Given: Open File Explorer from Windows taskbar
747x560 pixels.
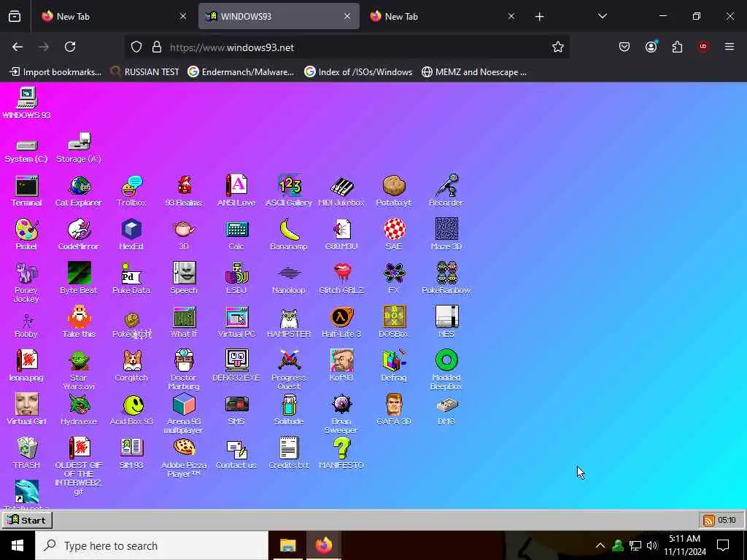Looking at the screenshot, I should (287, 545).
